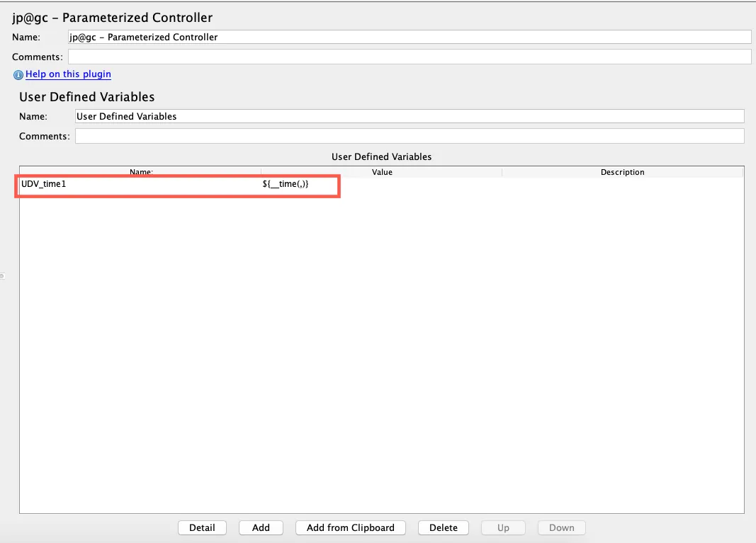756x543 pixels.
Task: Edit the controller Name field
Action: point(410,37)
